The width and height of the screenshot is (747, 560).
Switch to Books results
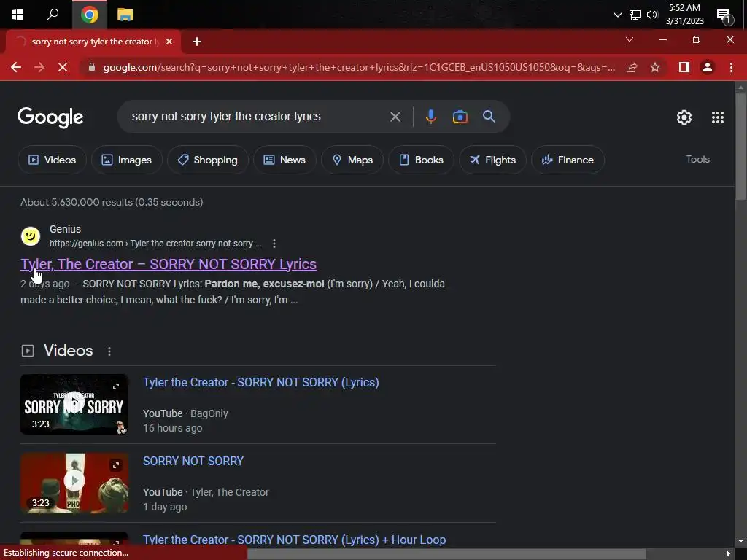pos(421,160)
